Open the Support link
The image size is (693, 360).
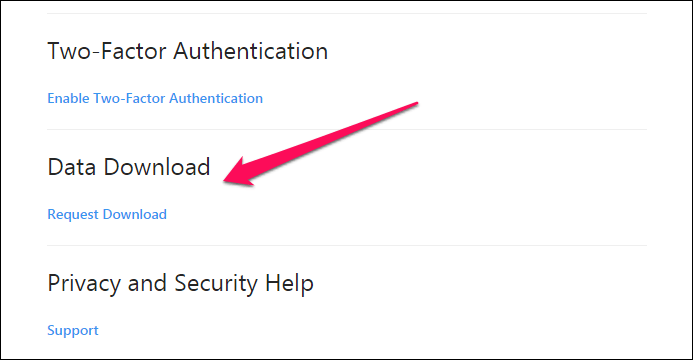coord(73,331)
